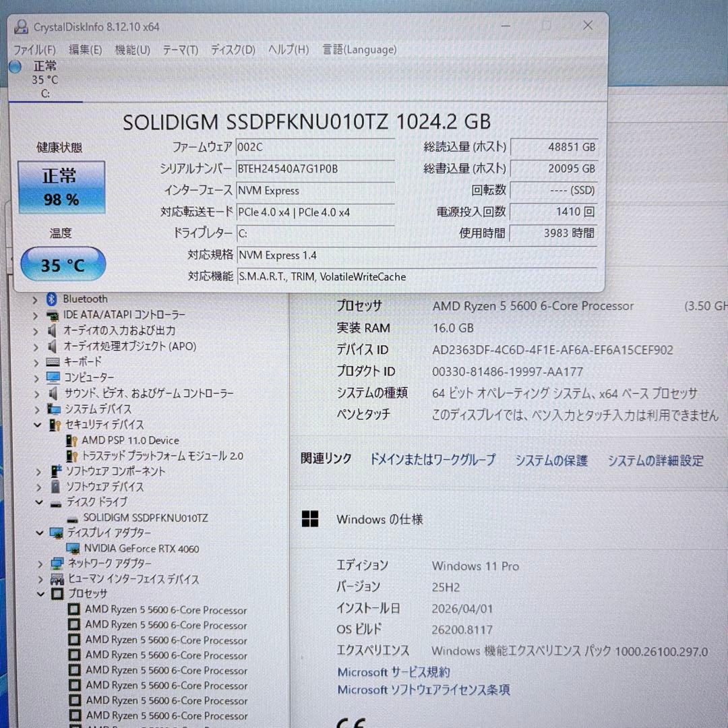Viewport: 728px width, 728px height.
Task: Click the 35 °C temperature button
Action: 63,264
